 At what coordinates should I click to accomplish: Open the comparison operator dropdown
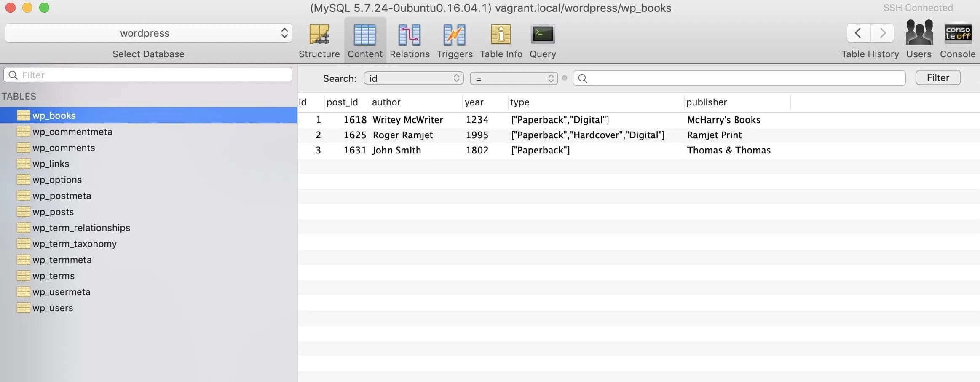click(513, 78)
